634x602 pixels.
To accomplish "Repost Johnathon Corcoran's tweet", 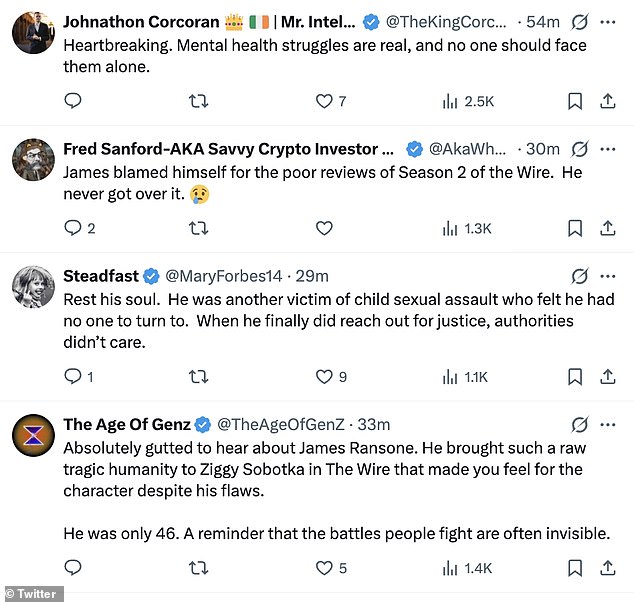I will [x=198, y=101].
